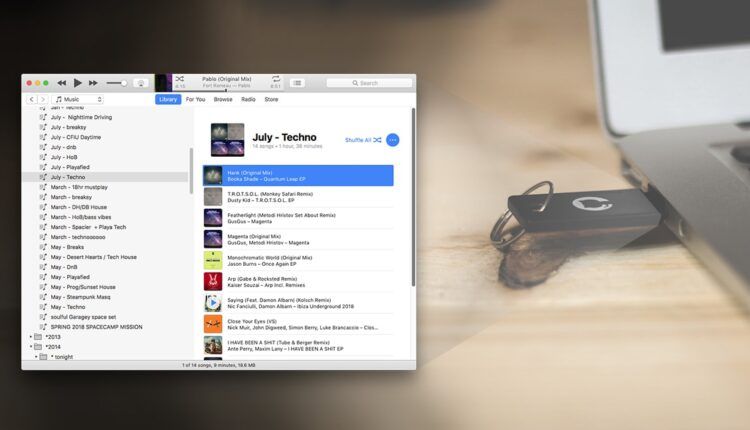Click the *2013 folder icon
750x430 pixels.
click(38, 337)
